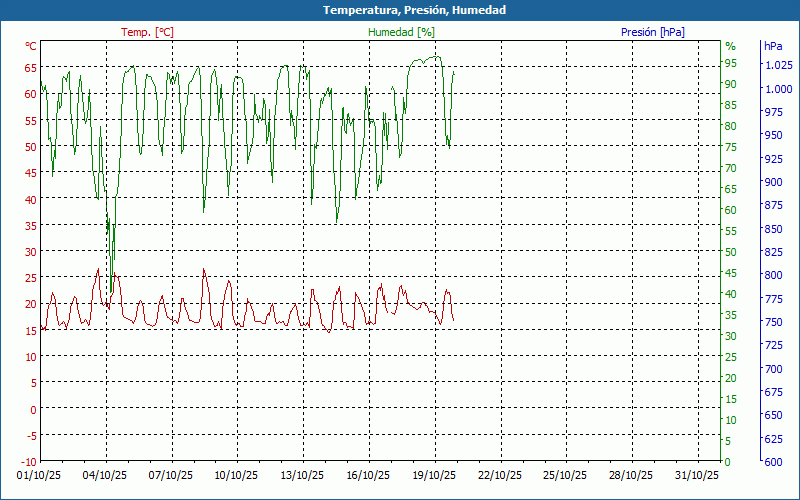Choose the 07/10/25 date tick label
Screen dimensions: 800x500
point(171,476)
